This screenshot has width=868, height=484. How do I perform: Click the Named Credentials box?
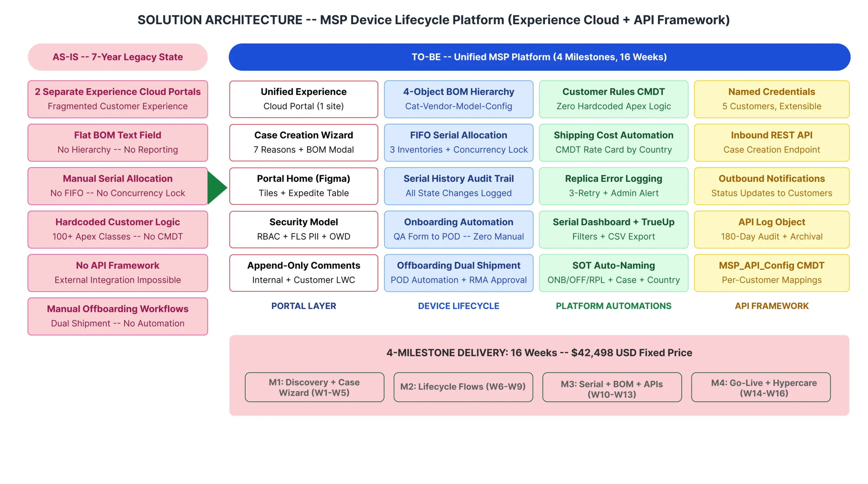pyautogui.click(x=771, y=99)
